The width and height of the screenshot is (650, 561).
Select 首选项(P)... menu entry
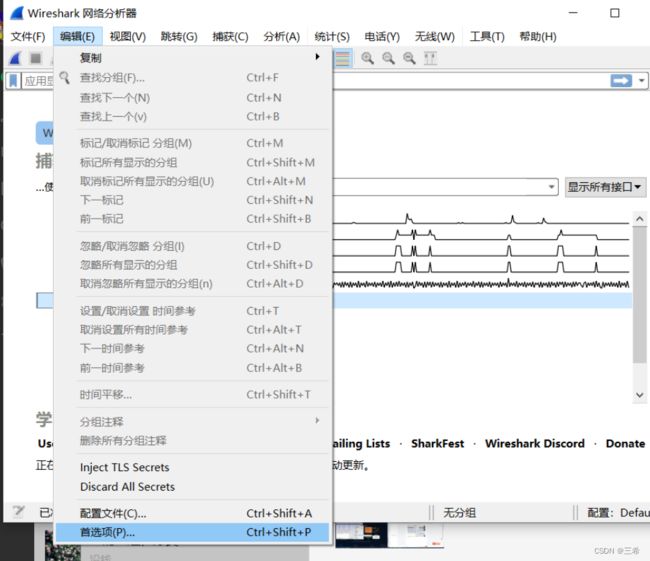tap(193, 532)
